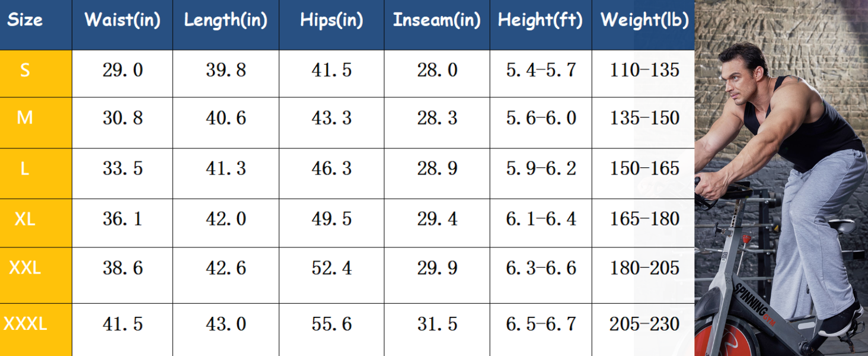Click the Weight(lb) column header
Viewport: 868px width, 356px height.
pyautogui.click(x=644, y=20)
